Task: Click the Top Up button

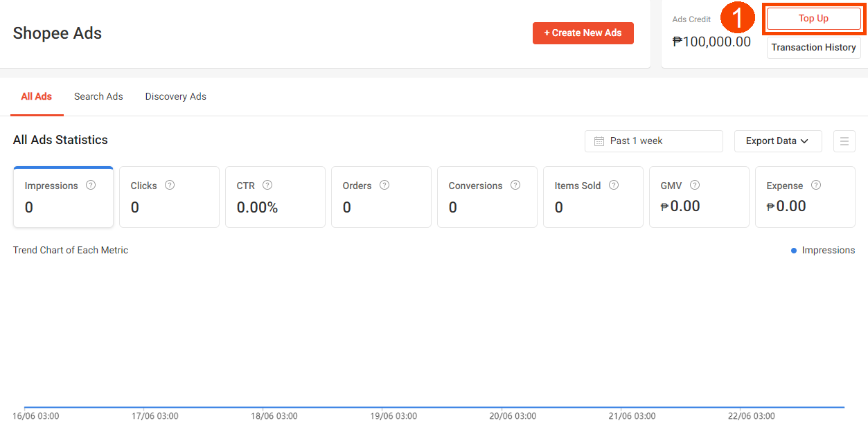Action: point(814,19)
